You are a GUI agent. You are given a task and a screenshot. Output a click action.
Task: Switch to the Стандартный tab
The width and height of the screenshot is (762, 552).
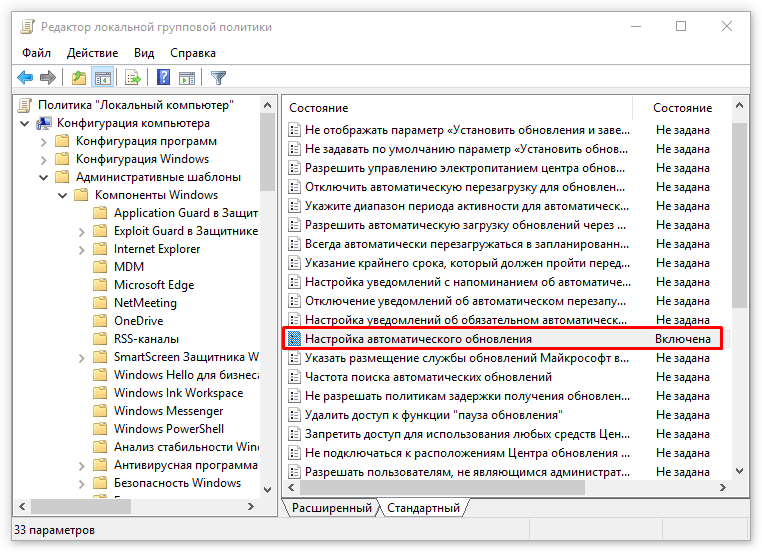coord(423,508)
